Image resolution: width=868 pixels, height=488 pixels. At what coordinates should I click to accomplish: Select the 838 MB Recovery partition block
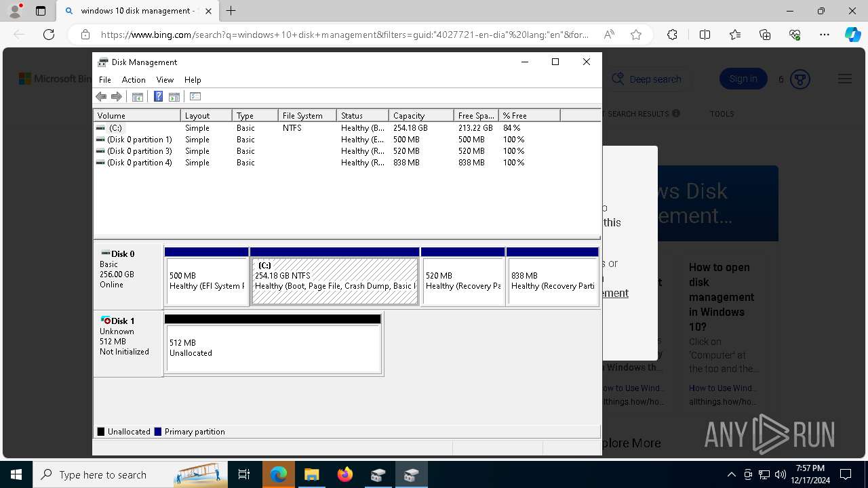point(553,277)
